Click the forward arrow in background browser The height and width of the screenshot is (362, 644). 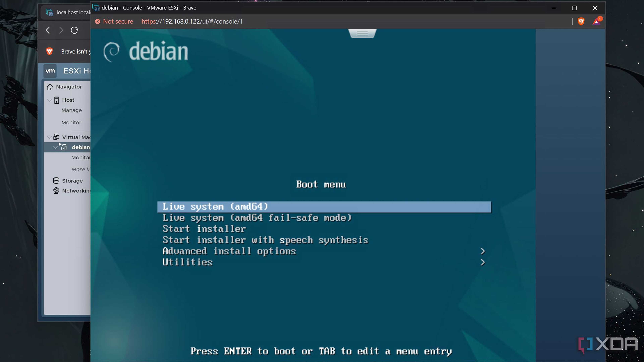coord(61,31)
